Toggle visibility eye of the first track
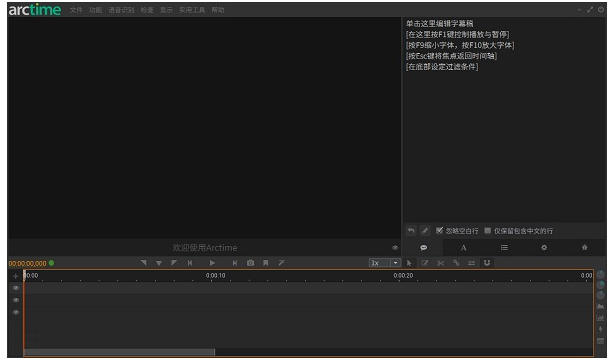The width and height of the screenshot is (616, 362). coord(16,288)
